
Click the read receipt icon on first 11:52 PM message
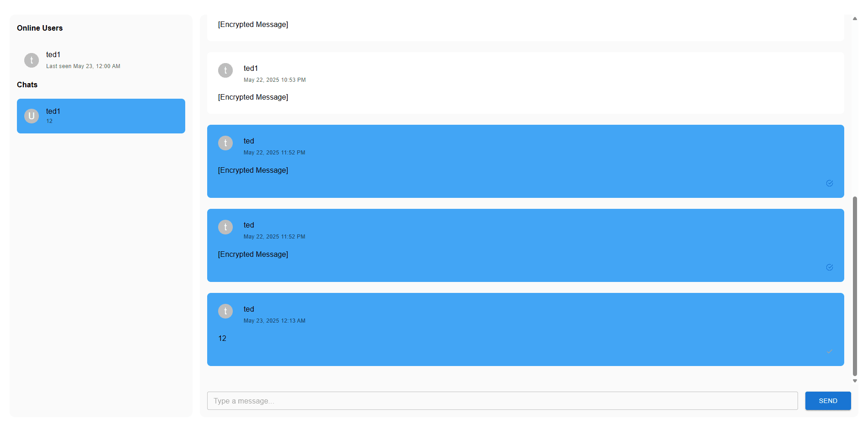click(x=830, y=183)
